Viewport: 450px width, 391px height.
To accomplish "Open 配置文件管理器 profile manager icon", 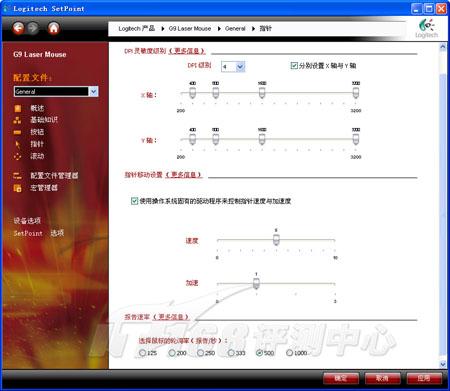I will 17,176.
